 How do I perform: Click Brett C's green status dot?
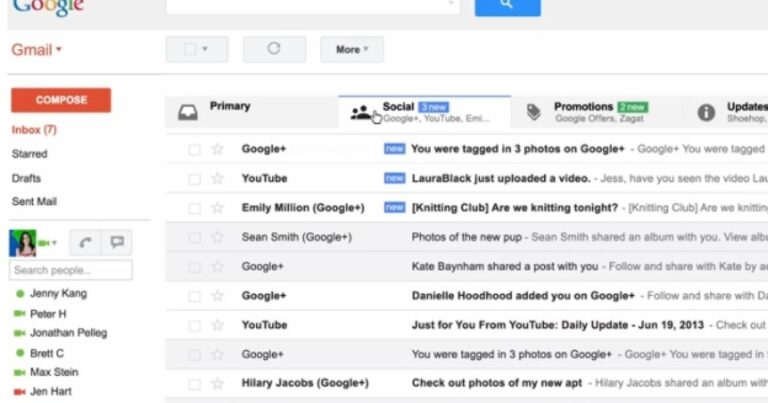[20, 353]
